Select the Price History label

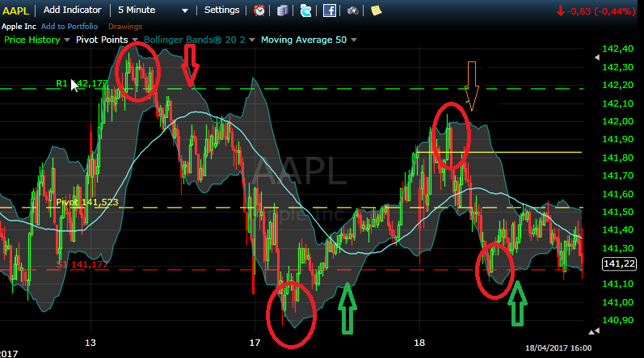(32, 40)
